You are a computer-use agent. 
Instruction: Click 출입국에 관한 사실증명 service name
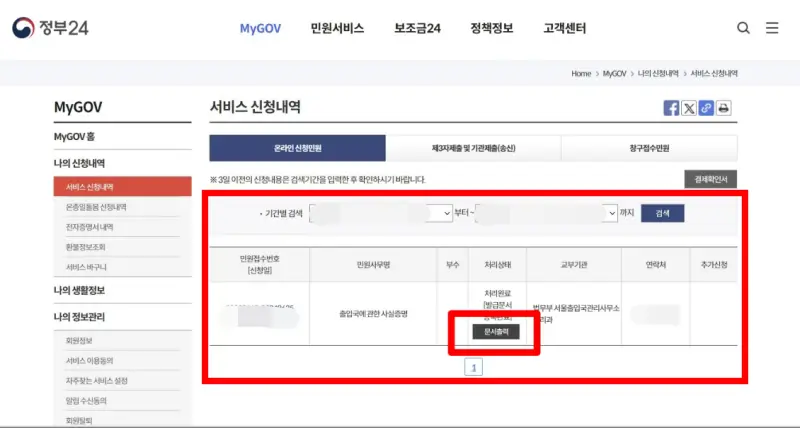tap(373, 314)
